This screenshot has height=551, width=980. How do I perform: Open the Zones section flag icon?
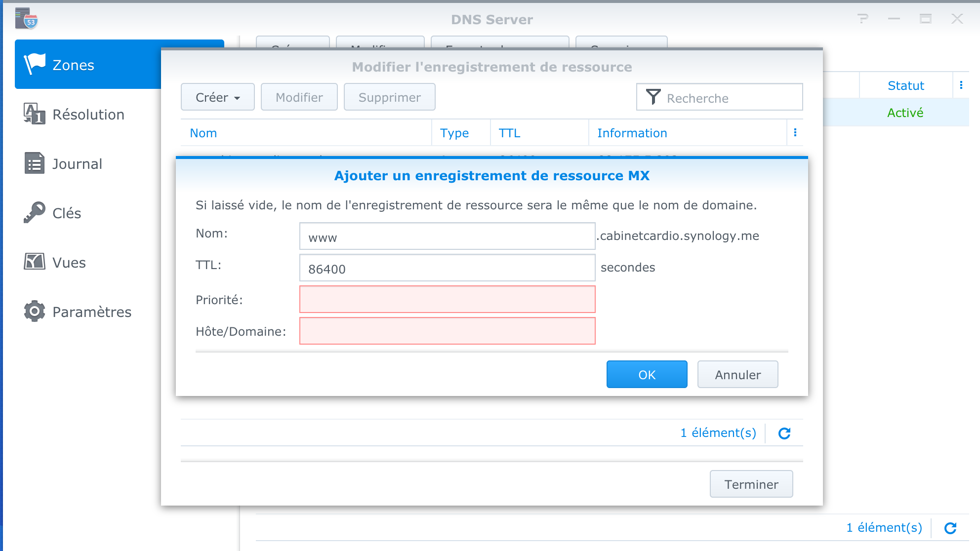tap(35, 64)
